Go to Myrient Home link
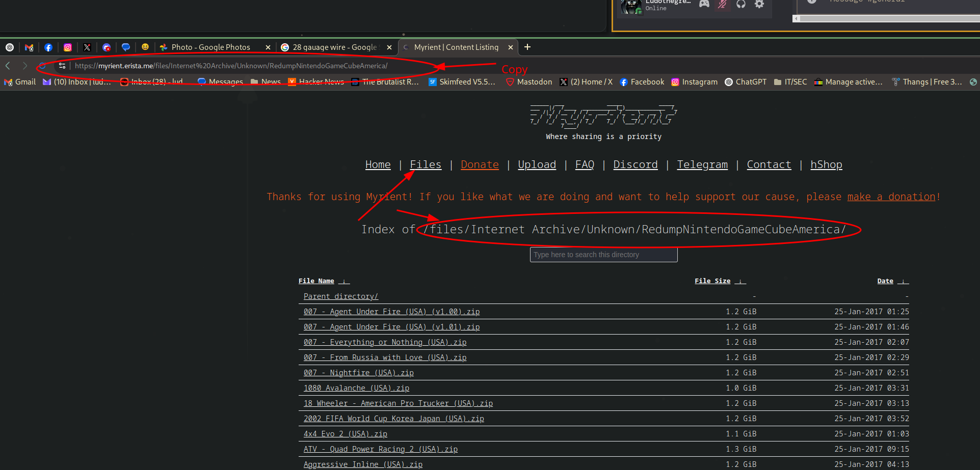 378,164
